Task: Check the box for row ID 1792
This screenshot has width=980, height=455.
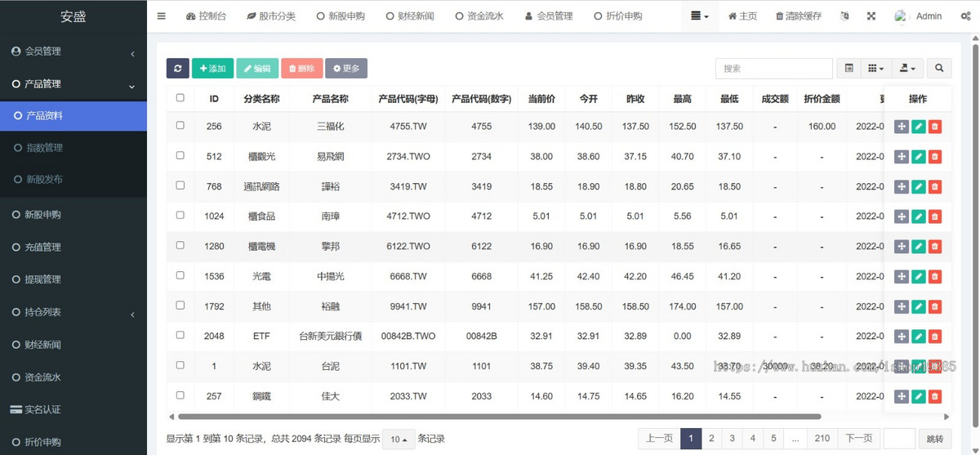Action: tap(180, 306)
